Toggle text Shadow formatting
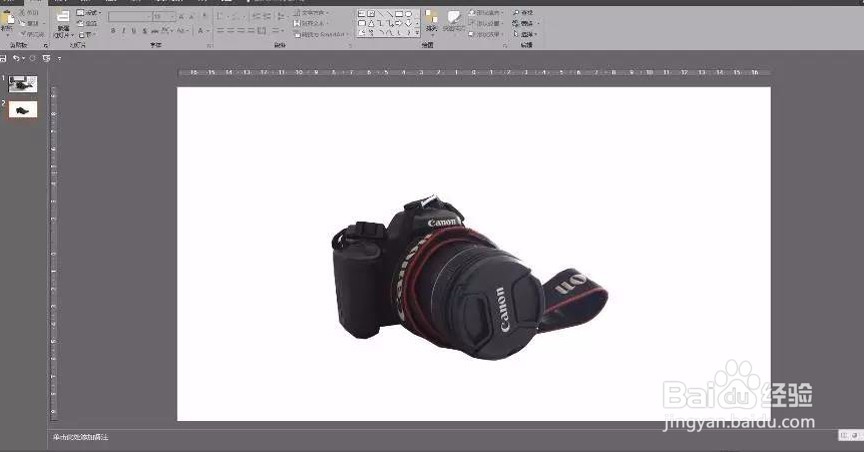The width and height of the screenshot is (864, 452). pyautogui.click(x=144, y=30)
